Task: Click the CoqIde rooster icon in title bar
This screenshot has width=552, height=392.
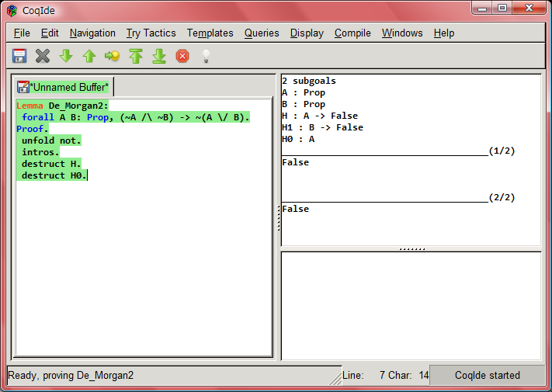Action: coord(12,11)
